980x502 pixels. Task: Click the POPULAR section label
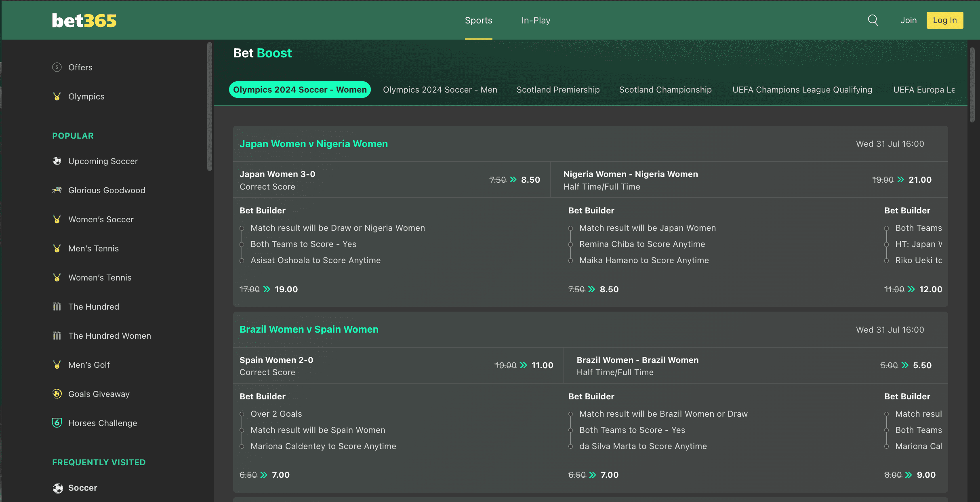click(73, 136)
